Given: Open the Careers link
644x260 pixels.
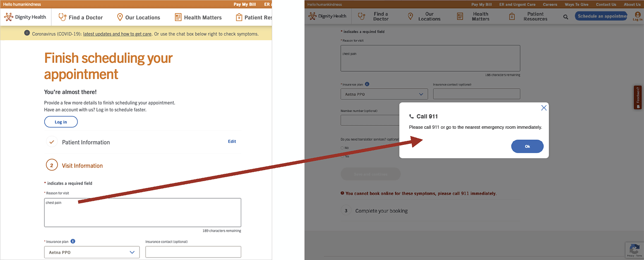Looking at the screenshot, I should coord(550,4).
